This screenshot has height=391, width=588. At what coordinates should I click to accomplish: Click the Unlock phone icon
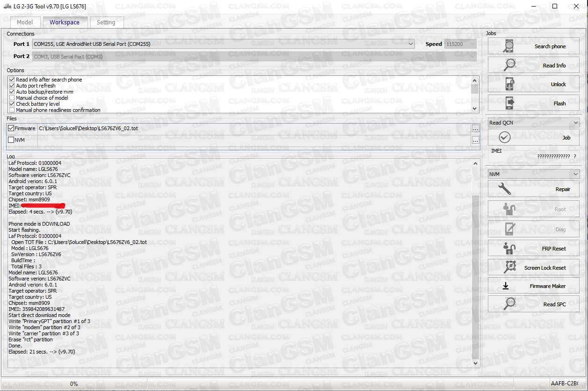point(510,84)
